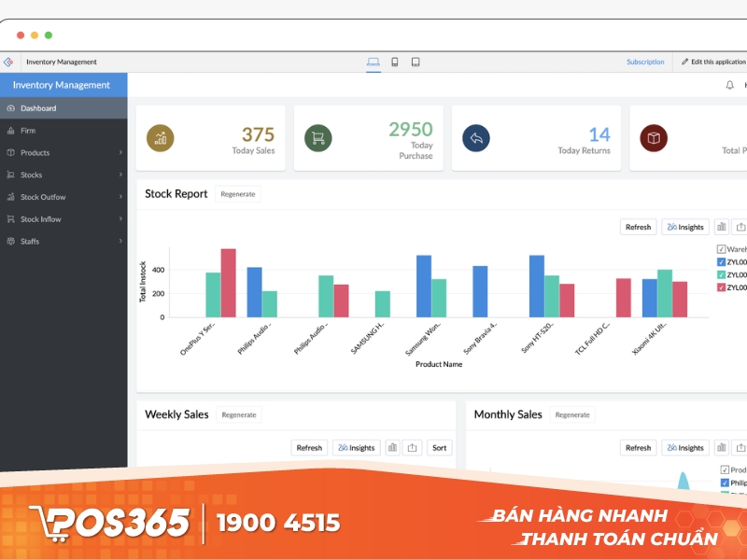This screenshot has height=560, width=747.
Task: Open the notifications bell
Action: click(x=729, y=85)
